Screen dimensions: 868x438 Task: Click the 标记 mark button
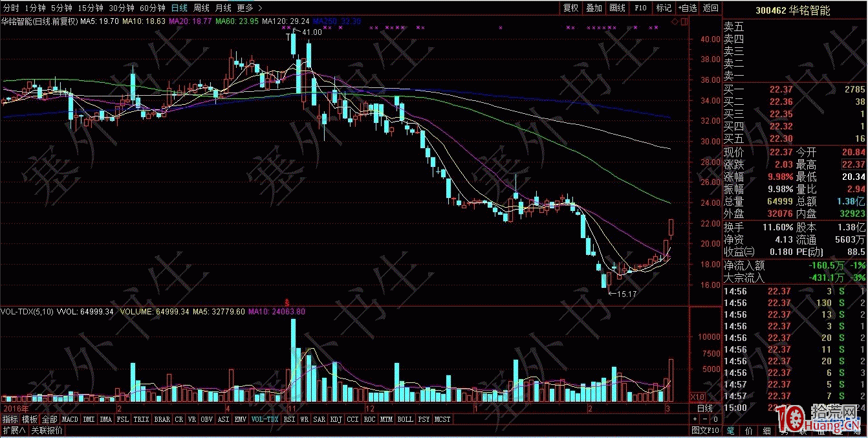tap(664, 8)
